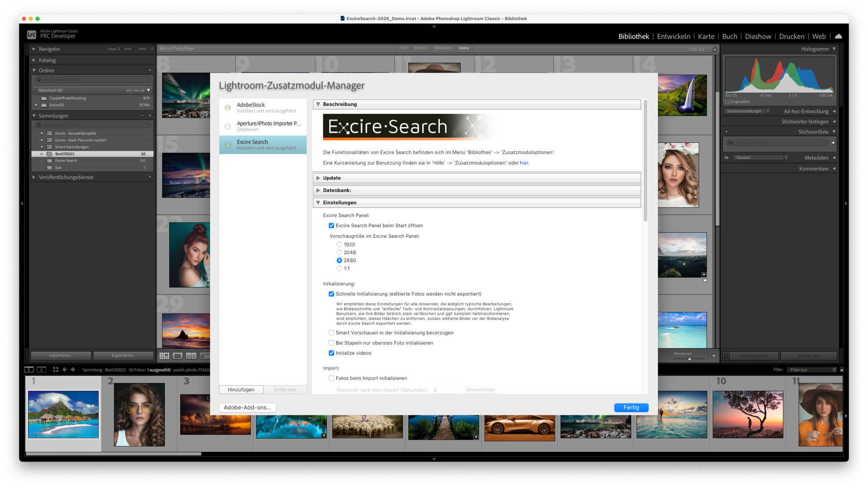Image resolution: width=868 pixels, height=488 pixels.
Task: Click the filmstrip grid shortcut icon
Action: tap(56, 370)
